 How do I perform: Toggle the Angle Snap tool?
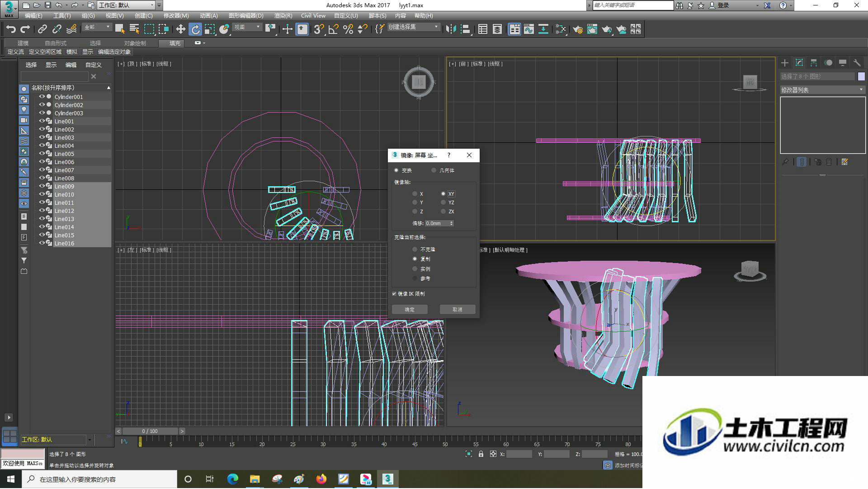click(334, 29)
